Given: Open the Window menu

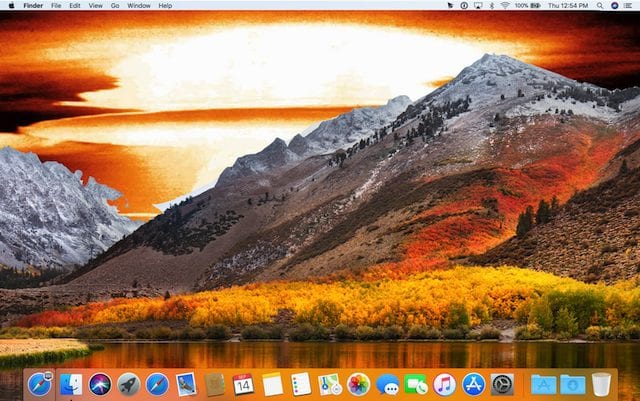Looking at the screenshot, I should tap(139, 5).
